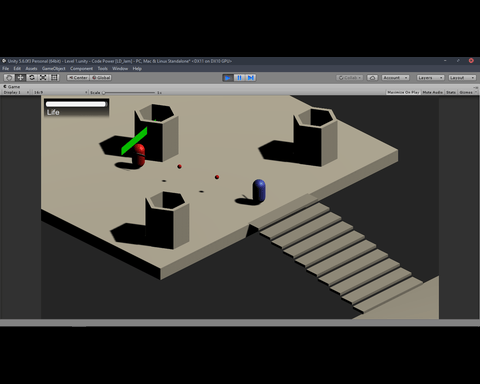The width and height of the screenshot is (480, 384).
Task: Click the red capsule enemy
Action: tap(139, 155)
